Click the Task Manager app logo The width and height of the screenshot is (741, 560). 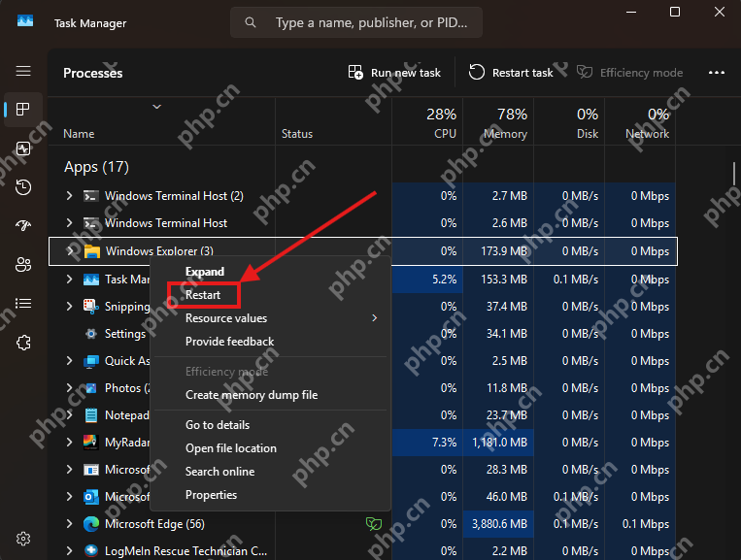click(25, 21)
